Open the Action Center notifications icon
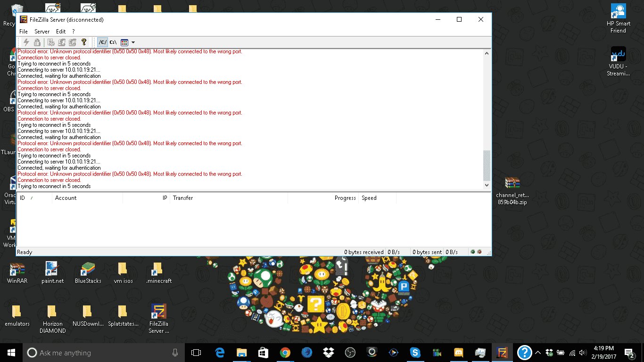This screenshot has width=644, height=362. pos(629,353)
